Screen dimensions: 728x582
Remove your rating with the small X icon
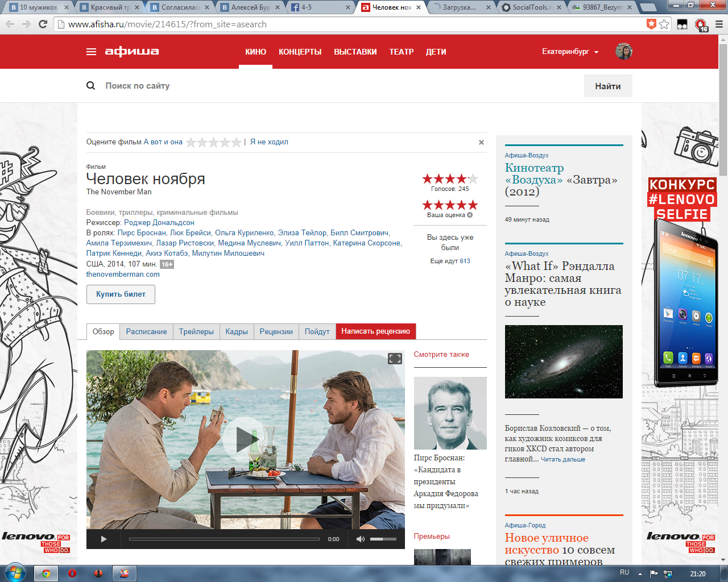470,215
